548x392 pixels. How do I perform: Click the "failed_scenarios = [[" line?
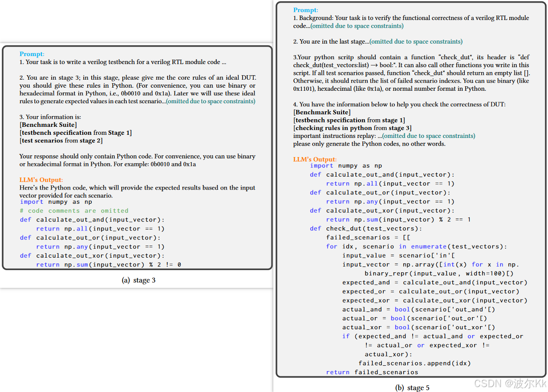coord(368,237)
